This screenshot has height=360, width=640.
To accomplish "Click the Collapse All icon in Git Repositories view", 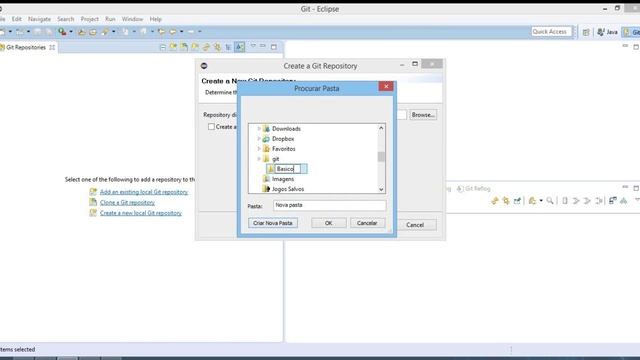I will (162, 47).
